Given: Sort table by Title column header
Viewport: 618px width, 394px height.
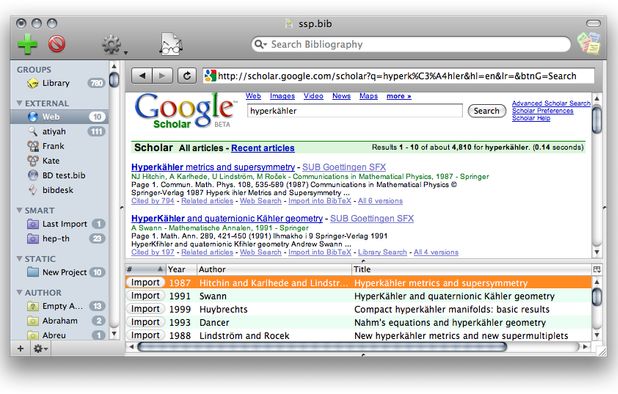Looking at the screenshot, I should (471, 269).
